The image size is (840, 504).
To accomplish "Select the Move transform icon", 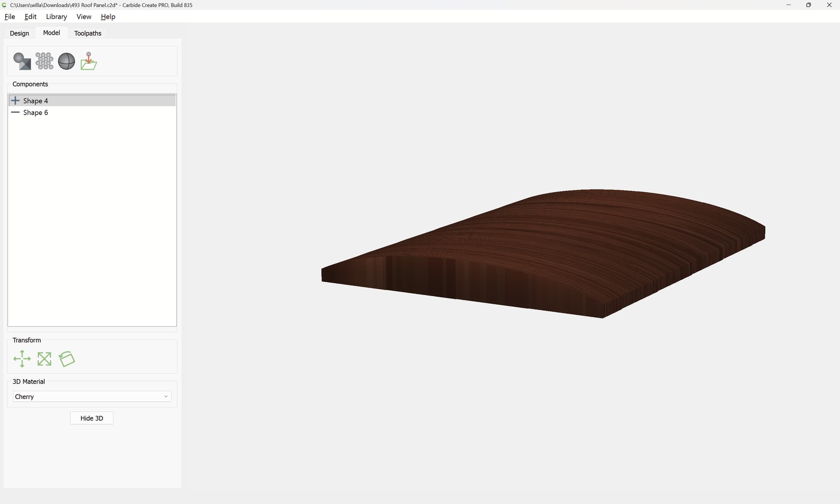I will pyautogui.click(x=22, y=359).
